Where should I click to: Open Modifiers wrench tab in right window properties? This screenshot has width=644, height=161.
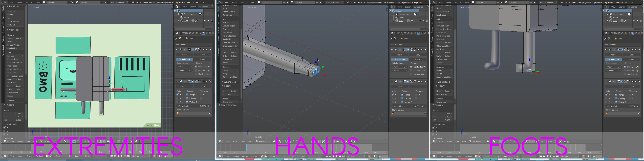pyautogui.click(x=633, y=33)
